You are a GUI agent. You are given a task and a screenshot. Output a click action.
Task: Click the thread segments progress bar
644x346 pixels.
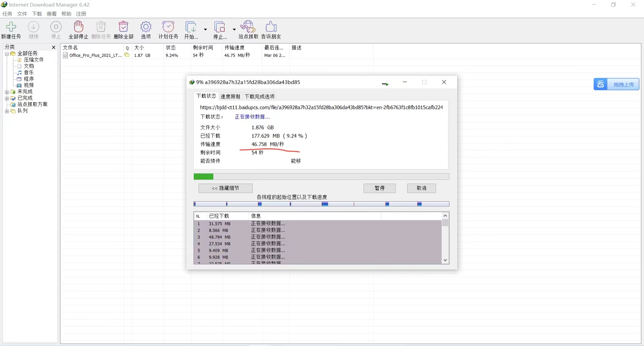tap(321, 204)
